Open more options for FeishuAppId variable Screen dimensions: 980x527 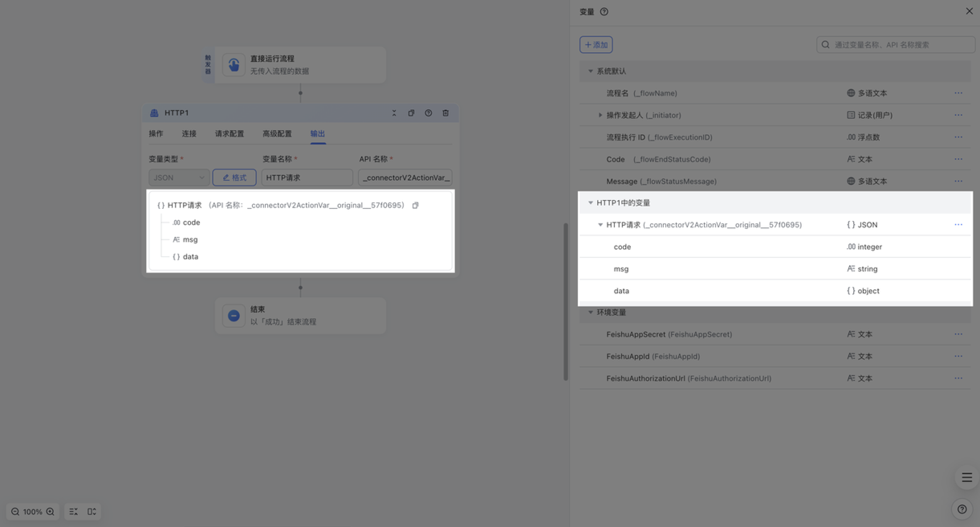pyautogui.click(x=958, y=356)
